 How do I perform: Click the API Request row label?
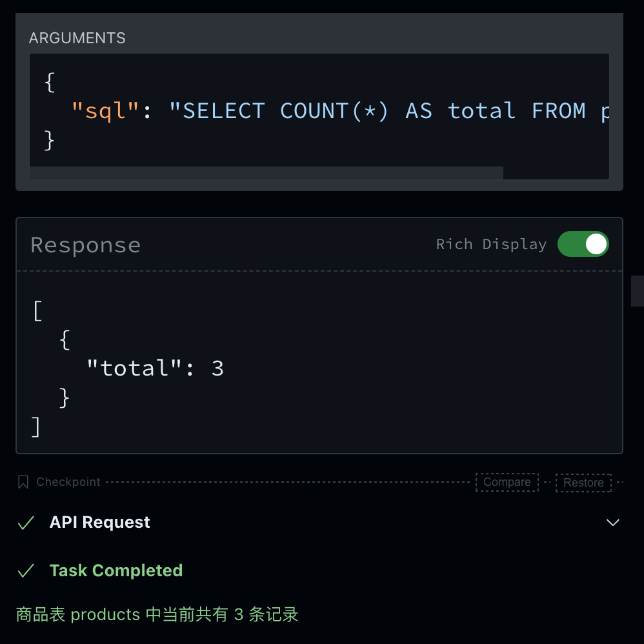point(99,523)
